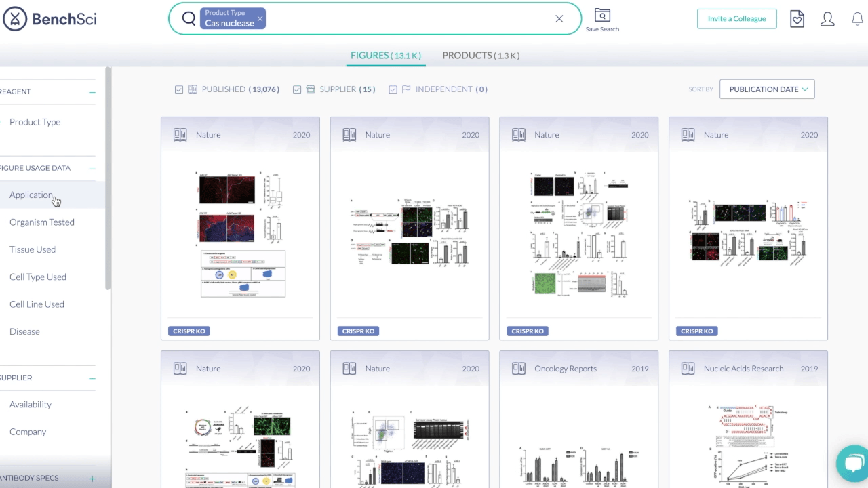Open the Availability filter

pos(31,405)
